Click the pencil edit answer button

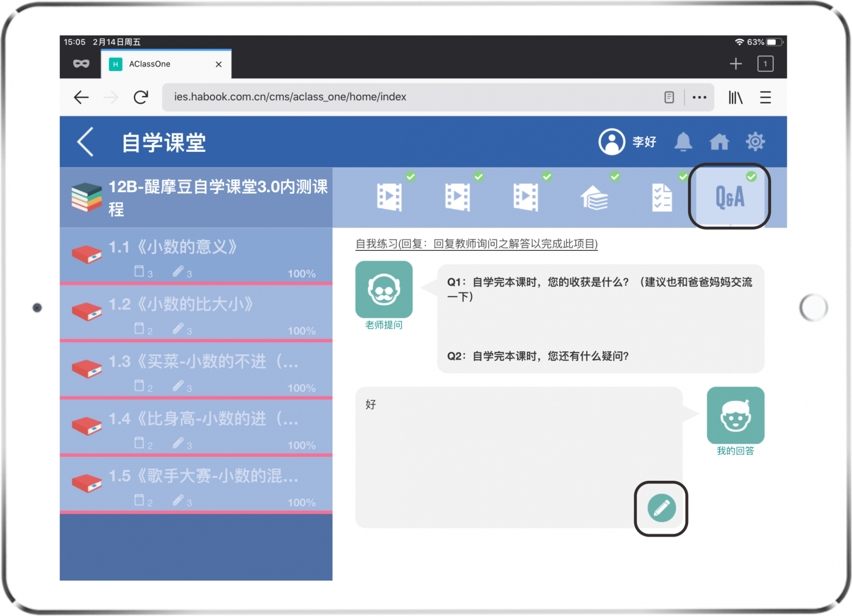[661, 508]
